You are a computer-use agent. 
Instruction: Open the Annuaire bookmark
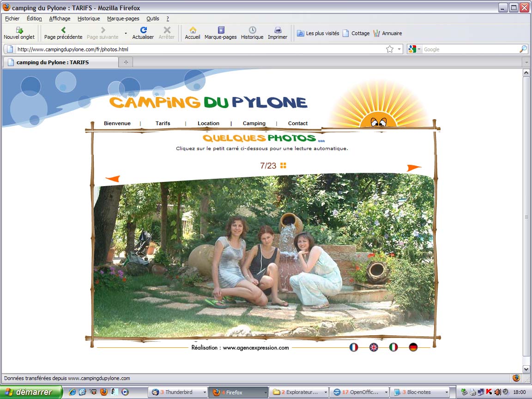[x=387, y=33]
